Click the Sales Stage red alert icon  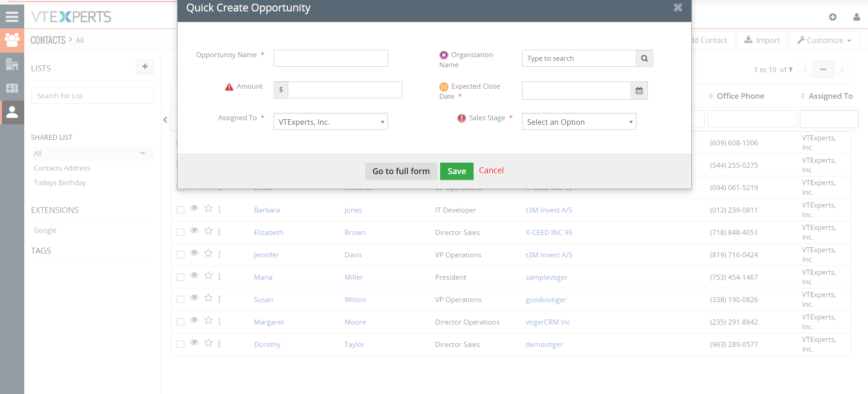(x=461, y=118)
